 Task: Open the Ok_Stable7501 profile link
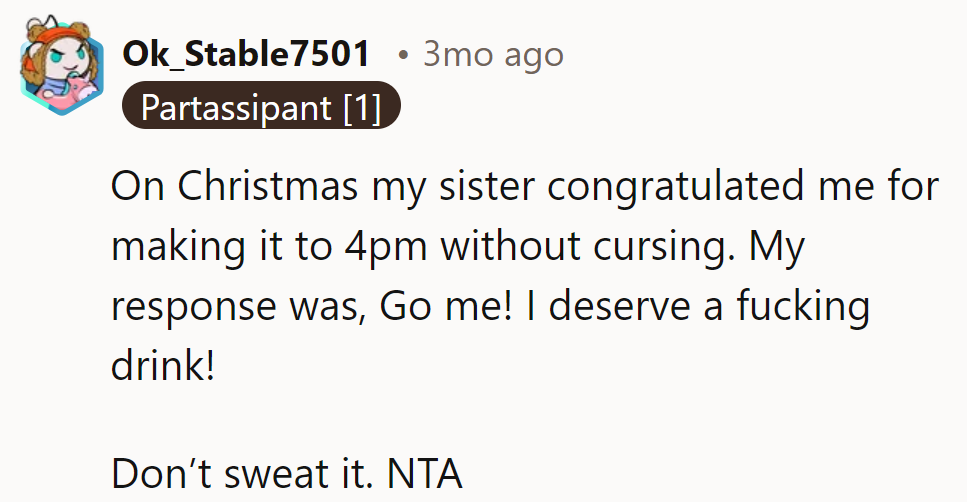click(x=246, y=54)
